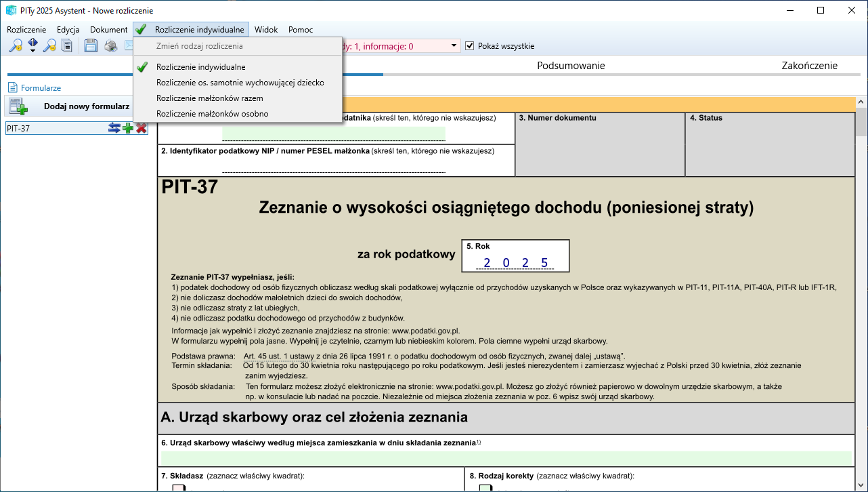Click the zoom out magnifier icon
The width and height of the screenshot is (868, 492).
pyautogui.click(x=49, y=46)
